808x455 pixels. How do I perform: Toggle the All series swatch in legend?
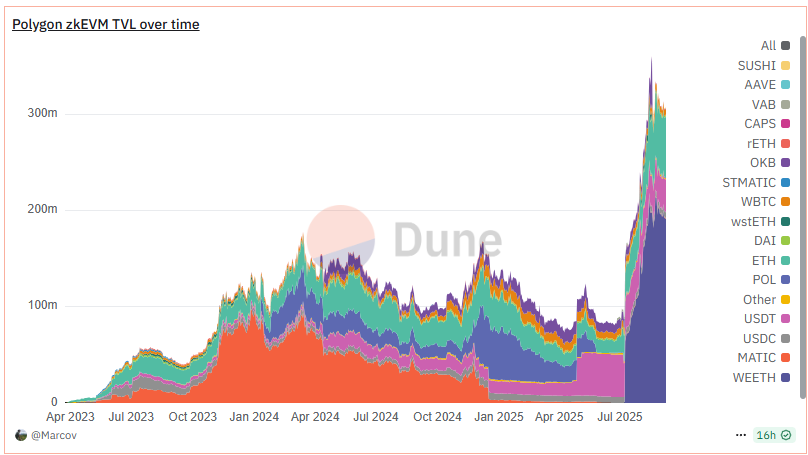pos(785,45)
